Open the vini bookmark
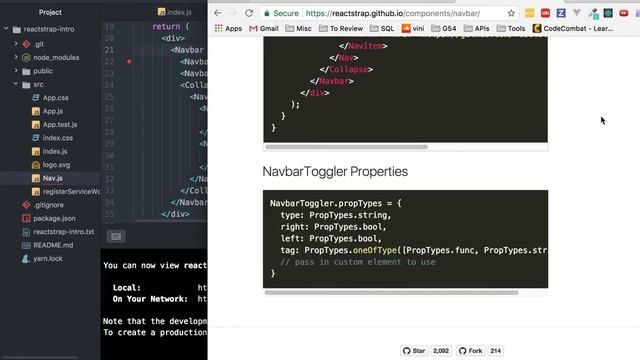 pyautogui.click(x=413, y=29)
